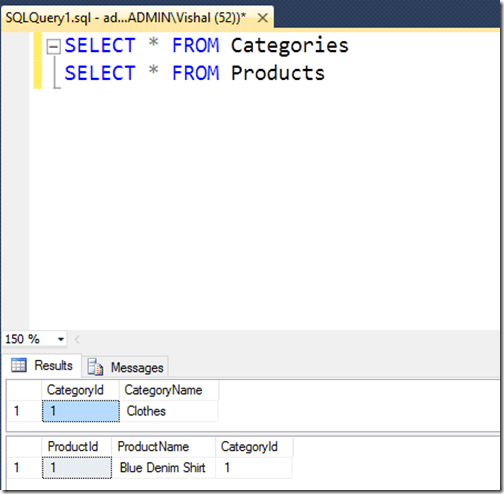
Task: Select the Blue Denim Shirt cell
Action: click(163, 468)
